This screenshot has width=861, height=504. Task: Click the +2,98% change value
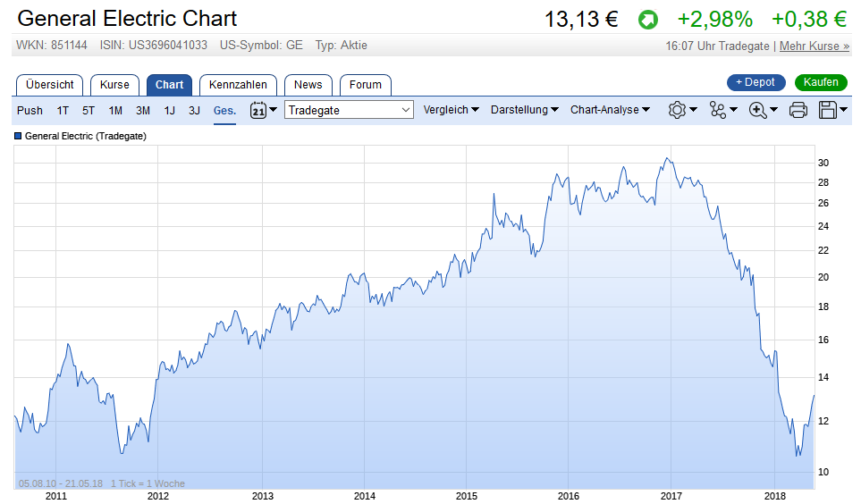[x=715, y=20]
